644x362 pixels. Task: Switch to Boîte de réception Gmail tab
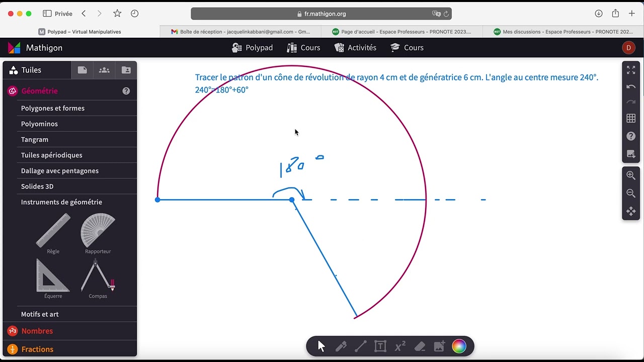coord(241,32)
